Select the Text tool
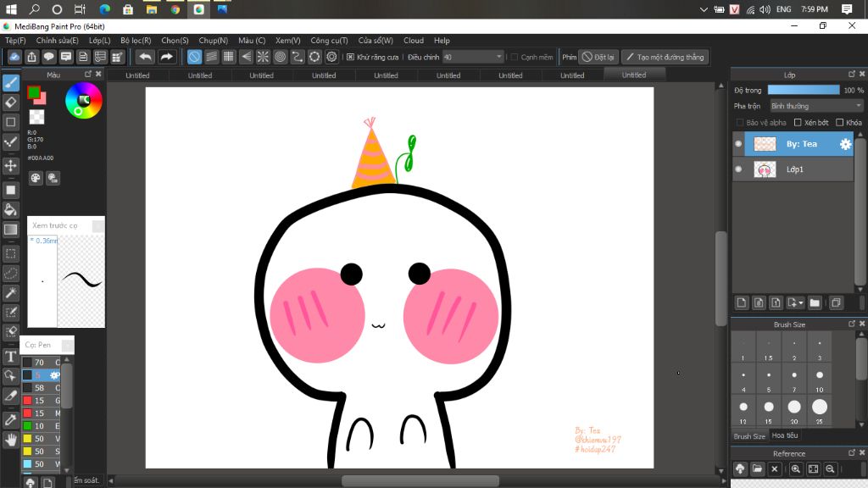The width and height of the screenshot is (868, 488). click(11, 357)
